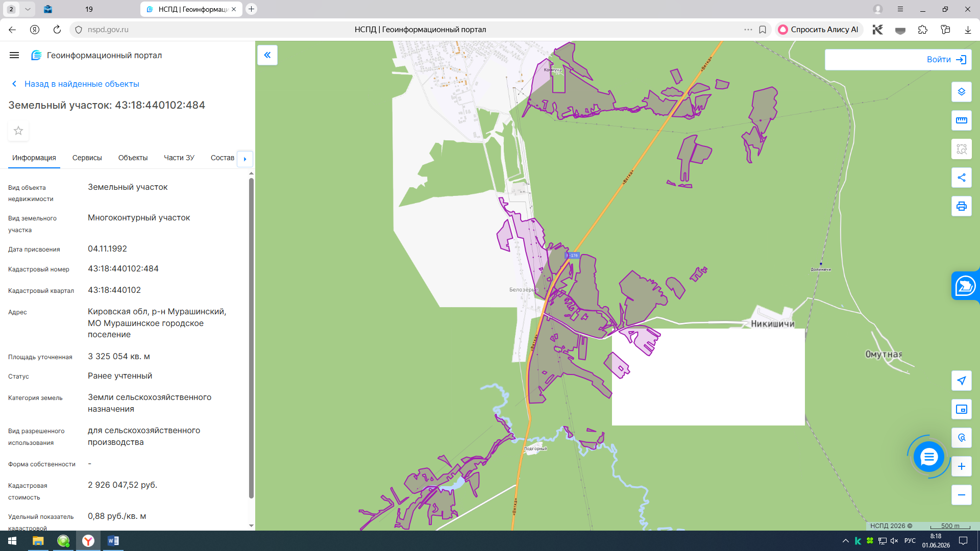Select the ruler measurement tool
The height and width of the screenshot is (551, 980).
[x=962, y=120]
